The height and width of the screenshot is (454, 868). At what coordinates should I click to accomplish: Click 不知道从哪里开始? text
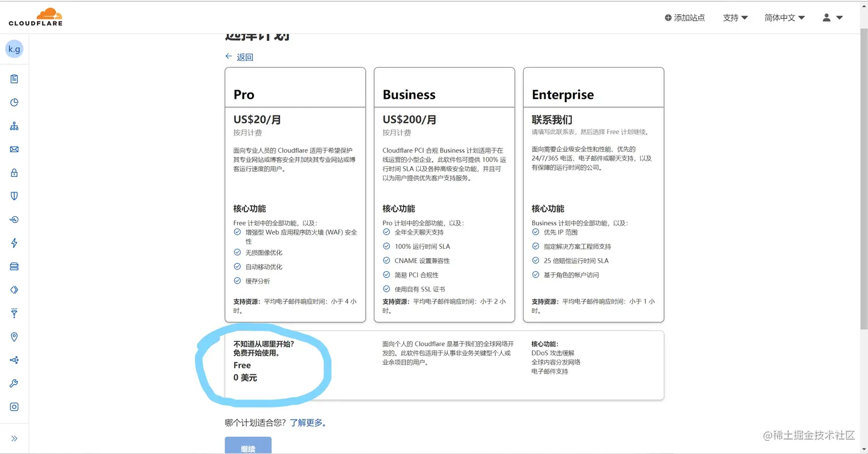click(263, 344)
